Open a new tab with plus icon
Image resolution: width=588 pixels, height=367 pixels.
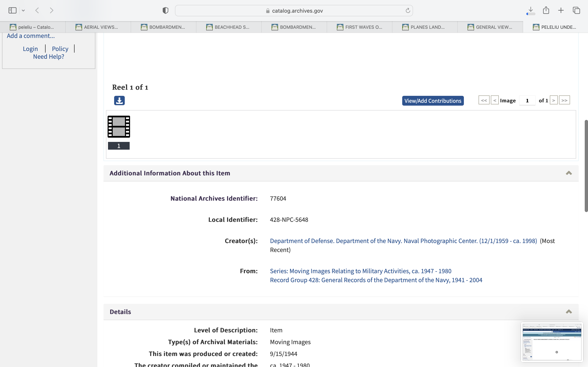[561, 10]
